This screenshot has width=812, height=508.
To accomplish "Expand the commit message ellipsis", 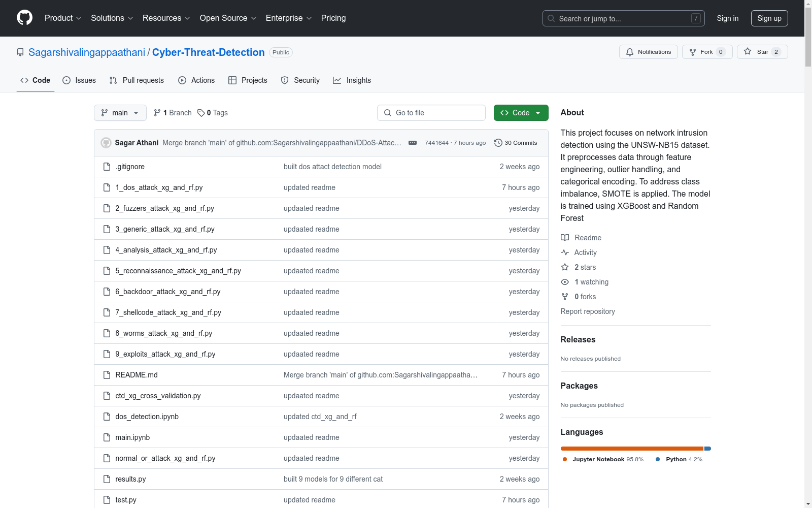I will (x=413, y=143).
